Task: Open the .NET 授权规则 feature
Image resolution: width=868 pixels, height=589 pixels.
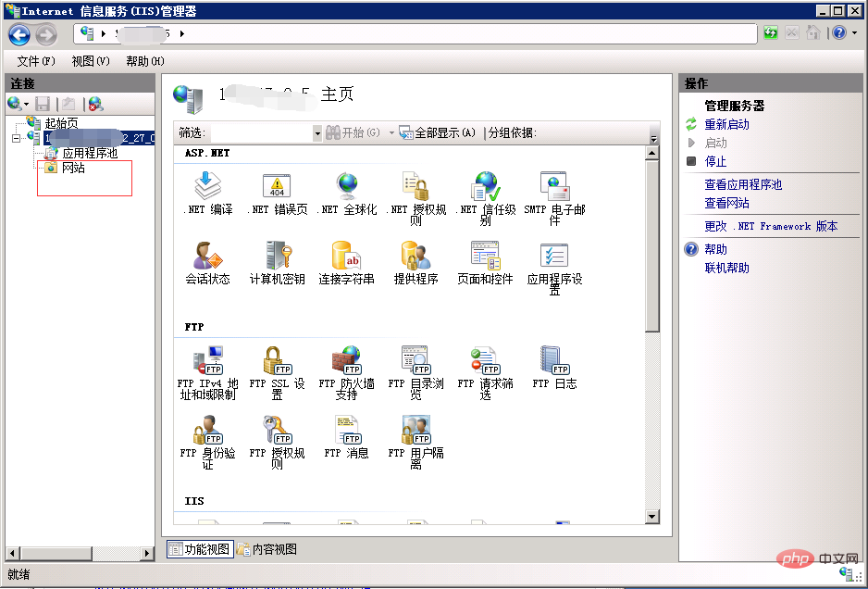Action: point(415,198)
